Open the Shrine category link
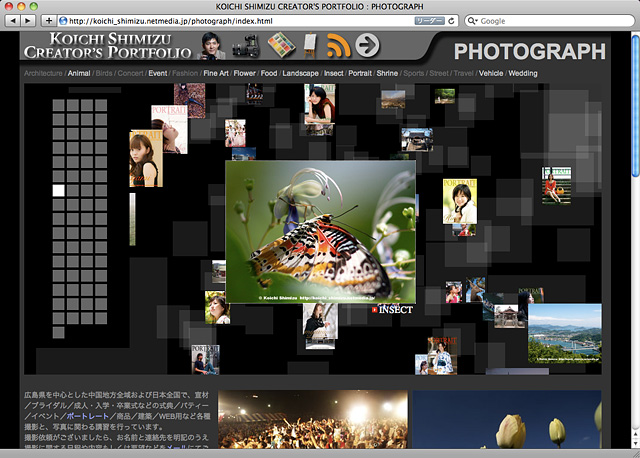Viewport: 640px width, 458px height. [x=387, y=73]
